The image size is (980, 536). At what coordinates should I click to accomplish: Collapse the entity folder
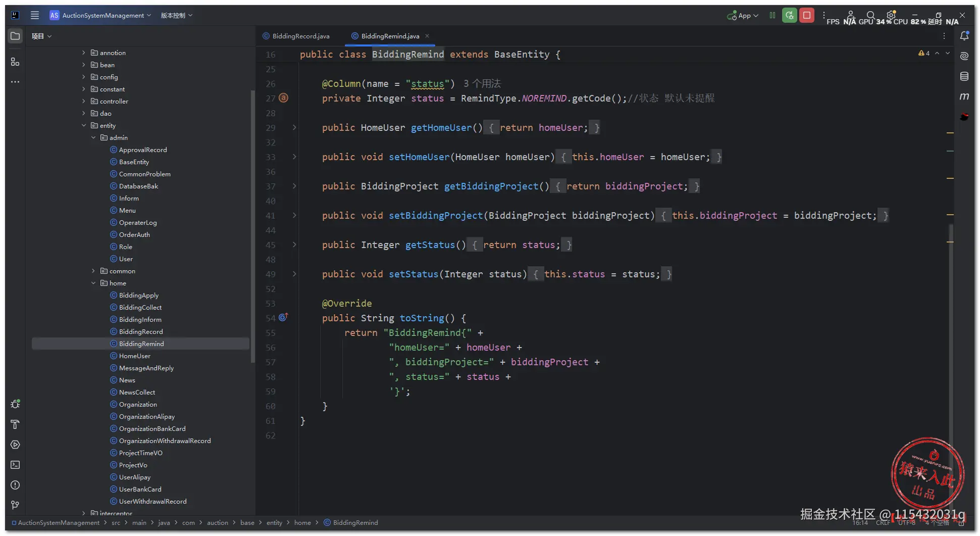point(84,125)
